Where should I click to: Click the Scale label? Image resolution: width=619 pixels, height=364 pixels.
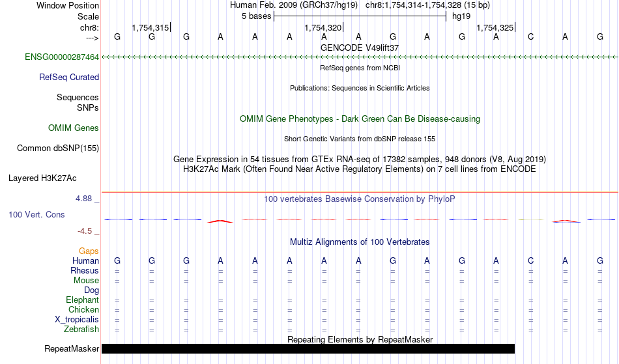88,16
